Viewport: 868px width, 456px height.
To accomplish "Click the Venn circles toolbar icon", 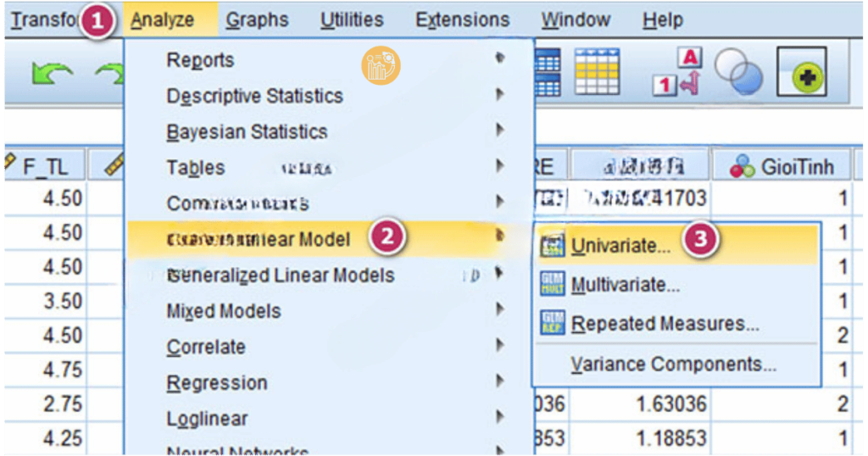I will pyautogui.click(x=737, y=74).
